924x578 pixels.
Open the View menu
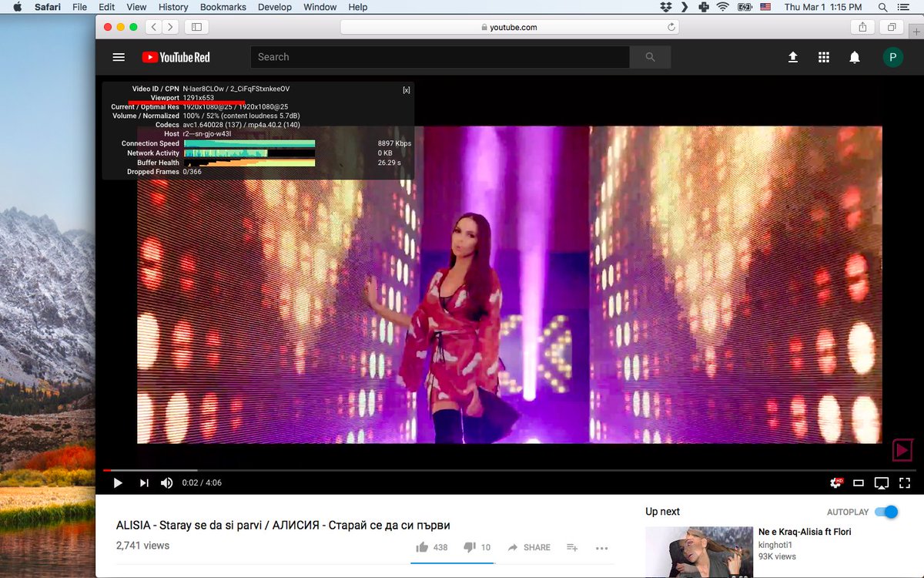(136, 7)
